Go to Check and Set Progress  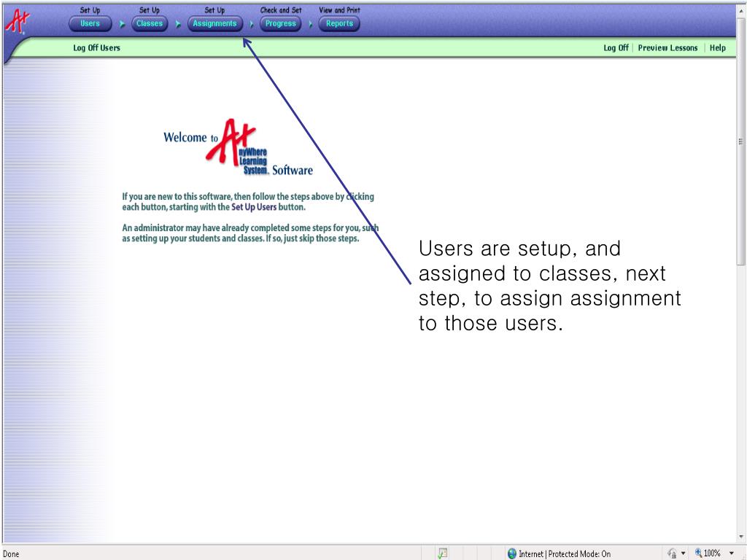click(280, 23)
